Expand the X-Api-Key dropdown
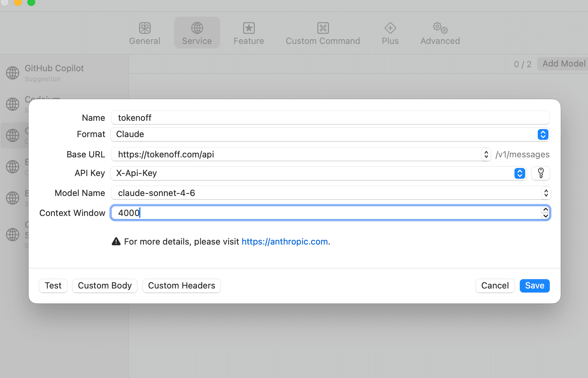588x378 pixels. (x=519, y=173)
